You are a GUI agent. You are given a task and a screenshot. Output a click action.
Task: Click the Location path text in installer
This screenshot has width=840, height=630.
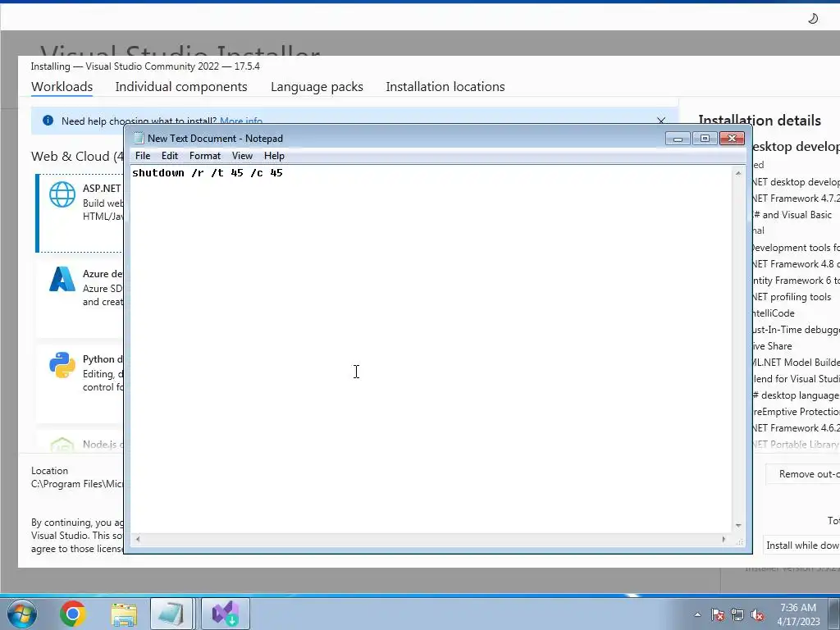[x=77, y=484]
